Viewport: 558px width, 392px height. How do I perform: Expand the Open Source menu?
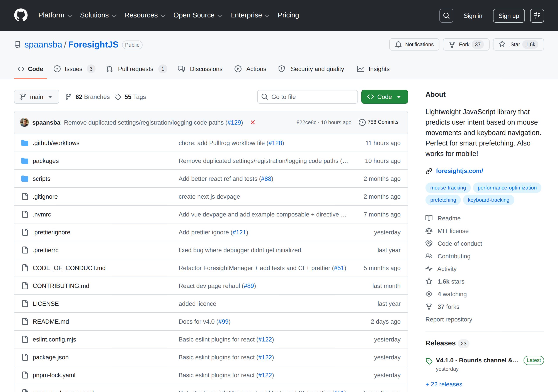[x=198, y=15]
